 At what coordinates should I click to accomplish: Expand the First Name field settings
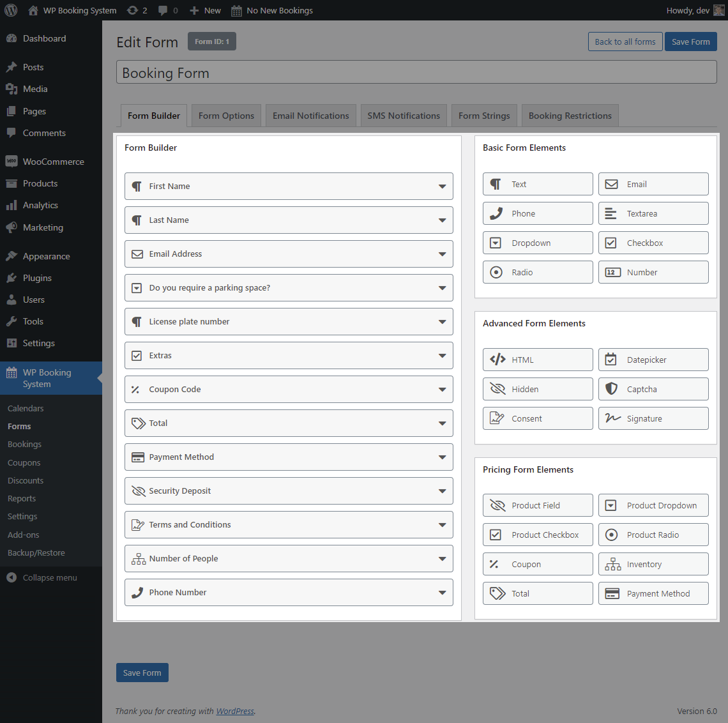point(442,186)
